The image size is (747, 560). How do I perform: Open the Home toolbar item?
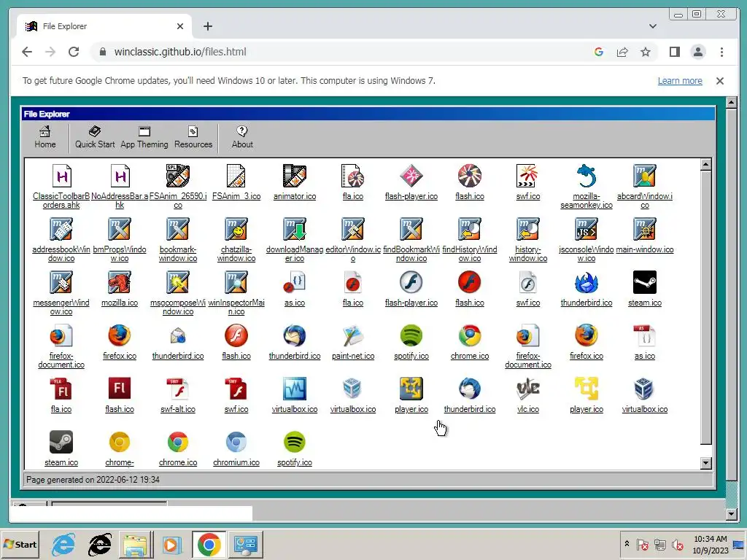click(x=44, y=137)
